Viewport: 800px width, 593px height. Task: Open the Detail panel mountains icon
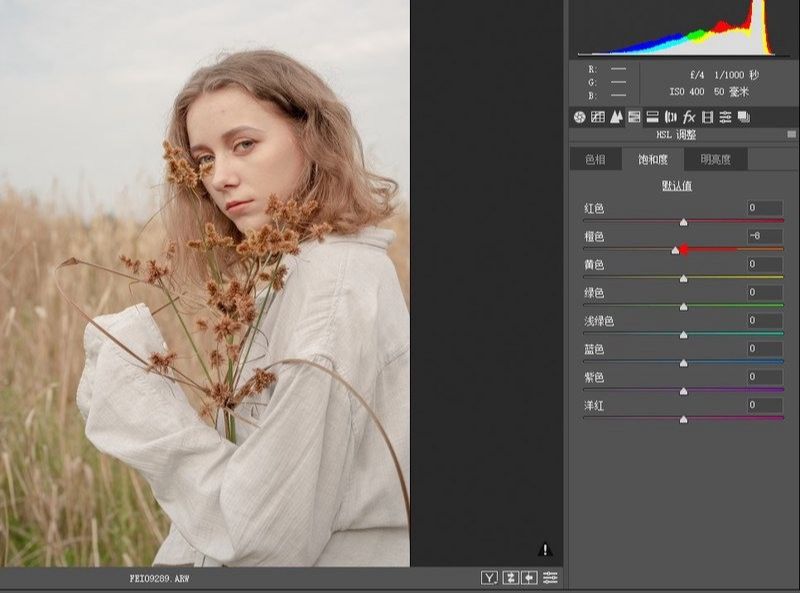(616, 117)
